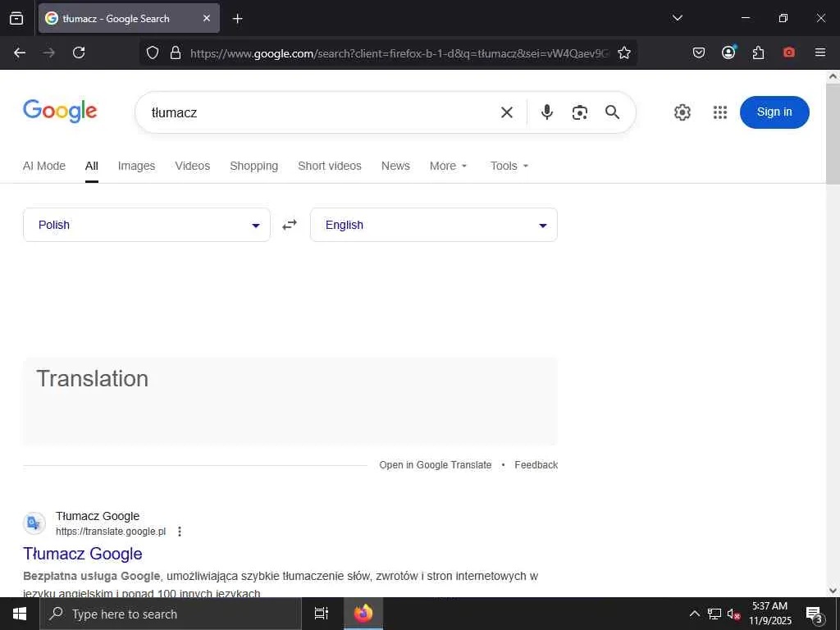Open the English target language dropdown
This screenshot has width=840, height=630.
[x=434, y=225]
